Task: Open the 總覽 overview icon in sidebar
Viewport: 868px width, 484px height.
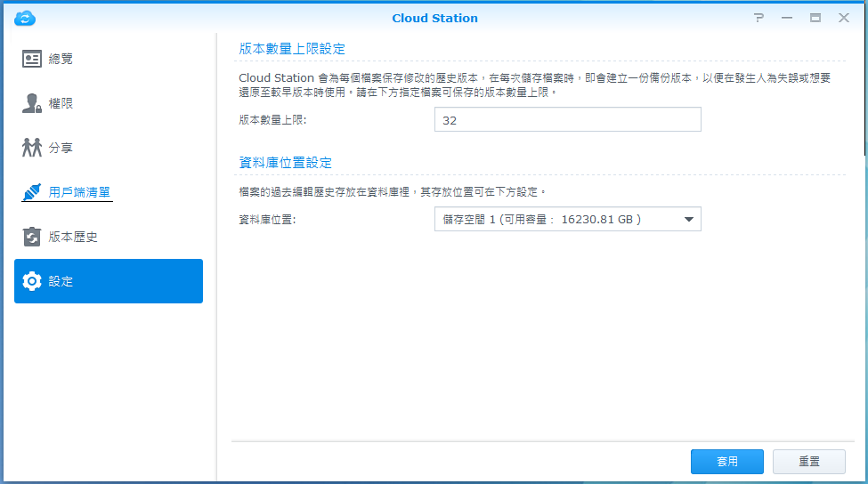Action: pos(31,59)
